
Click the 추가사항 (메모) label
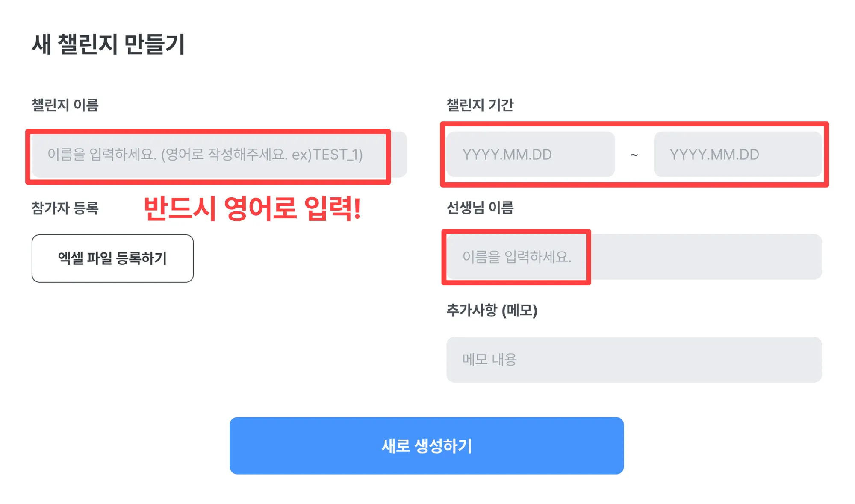click(492, 311)
